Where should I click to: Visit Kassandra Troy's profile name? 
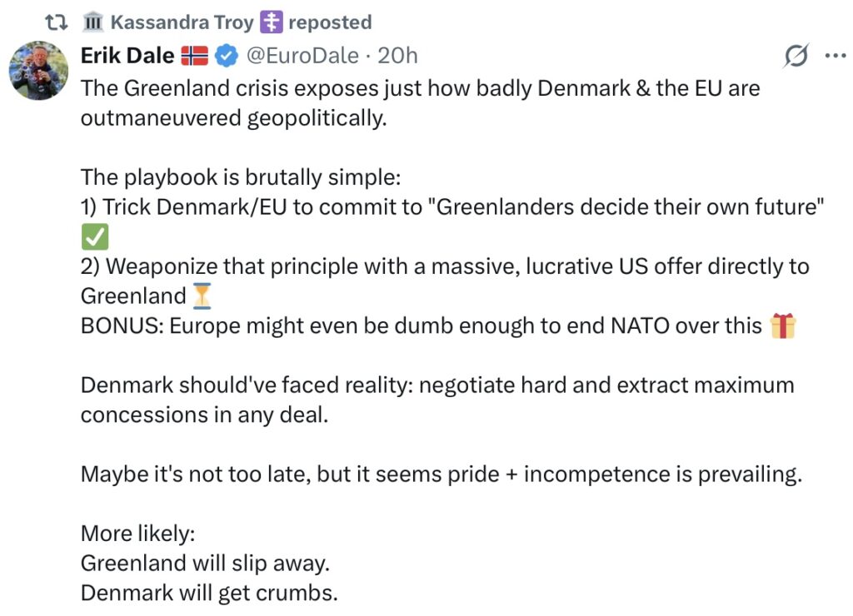pyautogui.click(x=182, y=22)
